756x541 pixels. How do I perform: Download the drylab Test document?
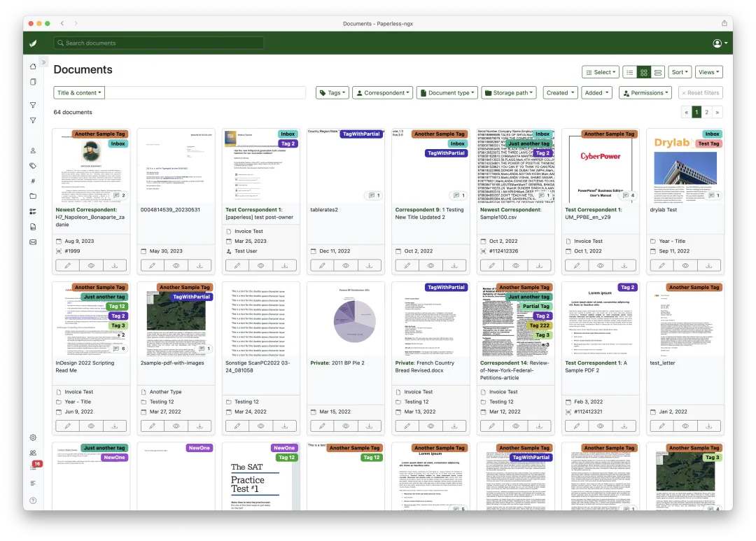pos(708,265)
